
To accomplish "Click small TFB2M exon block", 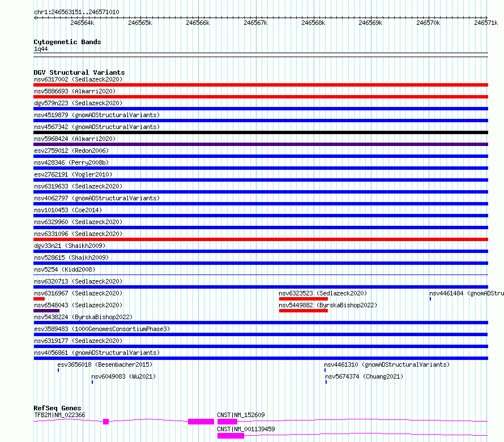I will point(106,422).
